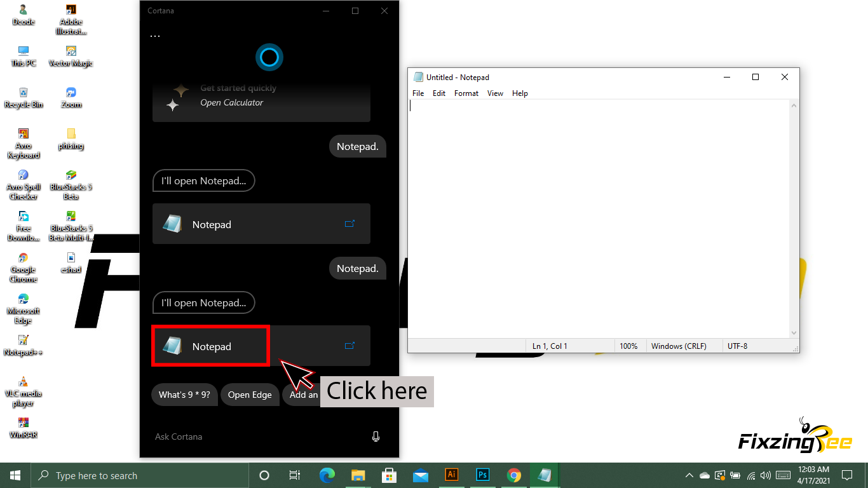Click the Task View taskbar button
This screenshot has height=488, width=868.
[x=295, y=475]
